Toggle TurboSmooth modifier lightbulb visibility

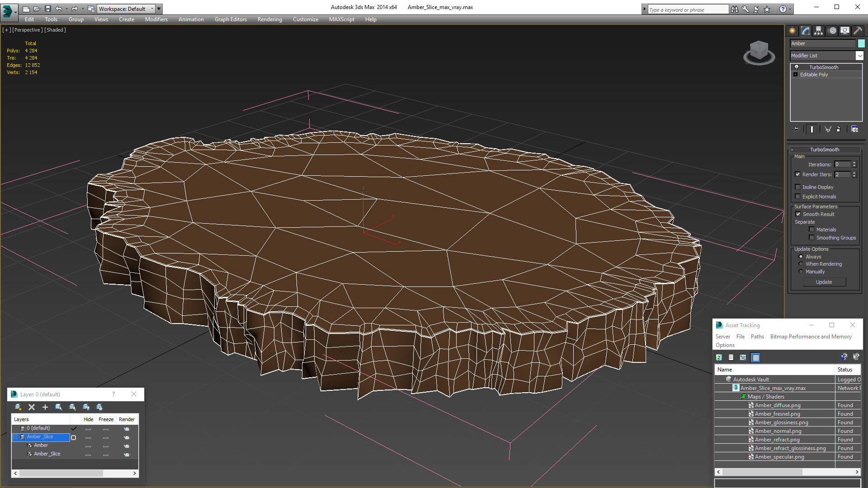tap(797, 67)
